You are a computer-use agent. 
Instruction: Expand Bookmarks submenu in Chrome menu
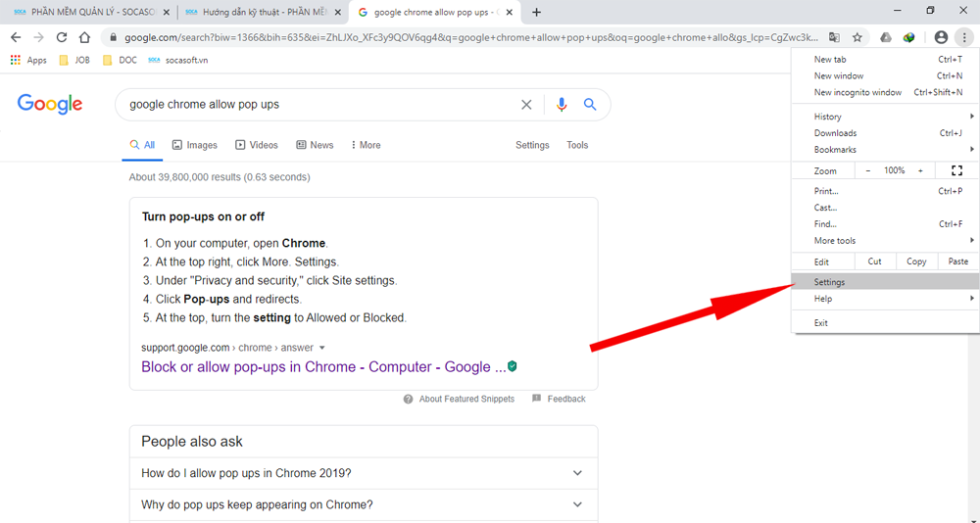click(886, 149)
